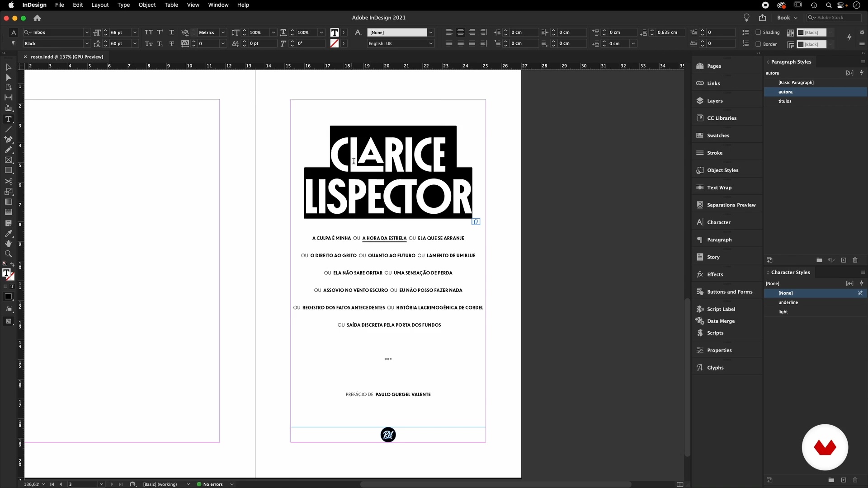Image resolution: width=868 pixels, height=488 pixels.
Task: Toggle All Caps formatting button
Action: (x=148, y=33)
